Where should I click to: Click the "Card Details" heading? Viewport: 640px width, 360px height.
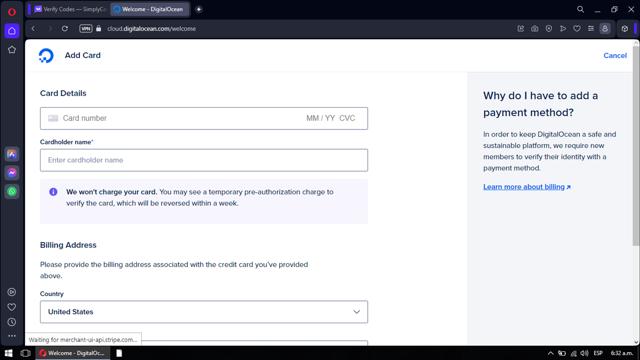coord(63,93)
